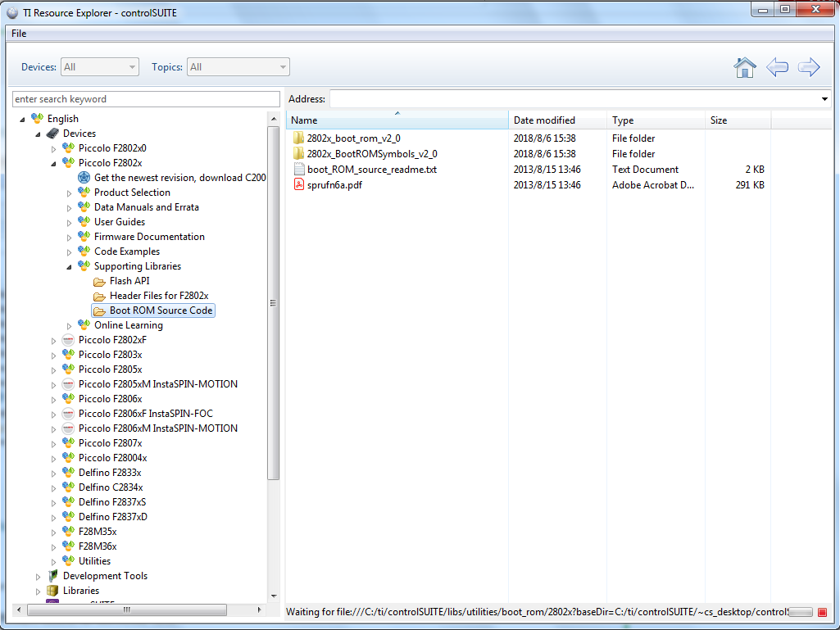Select Piccolo F2807x in the tree
Screen dimensions: 840x630
click(x=111, y=443)
